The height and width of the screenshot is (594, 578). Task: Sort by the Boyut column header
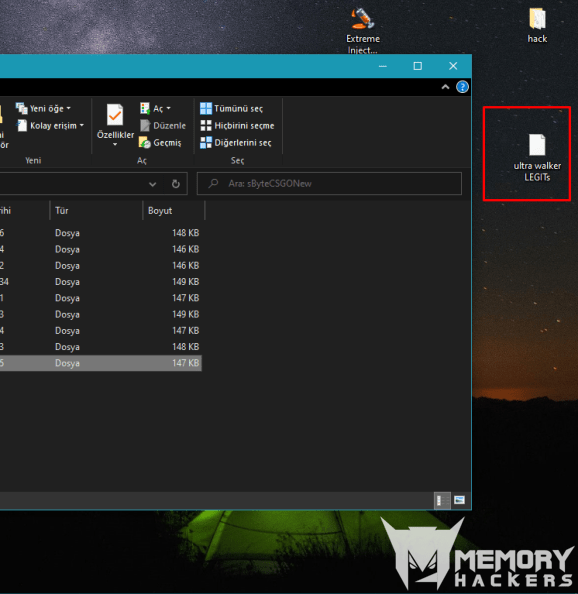[x=174, y=211]
